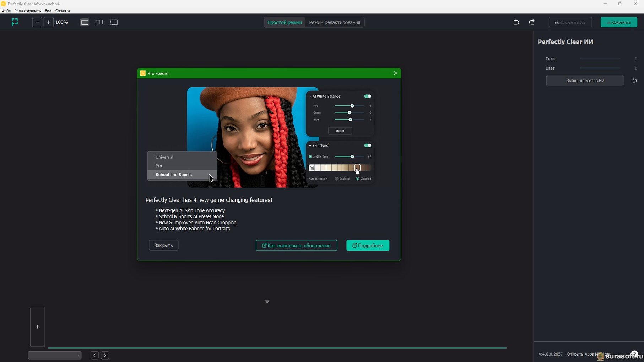
Task: Switch to side-by-side split view
Action: point(99,22)
